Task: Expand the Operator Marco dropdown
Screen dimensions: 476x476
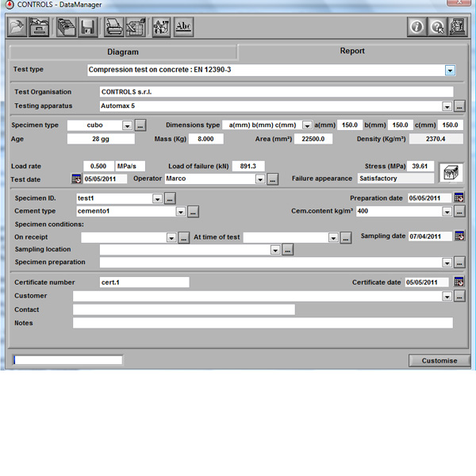Action: tap(260, 179)
